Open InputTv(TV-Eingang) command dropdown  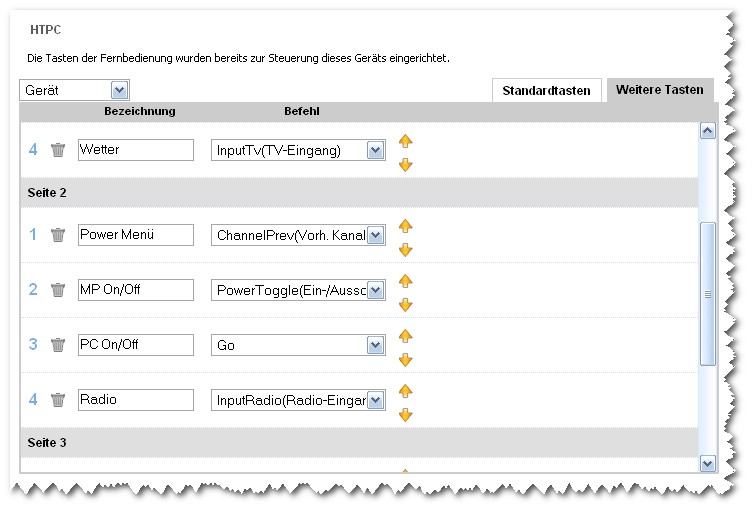point(375,150)
